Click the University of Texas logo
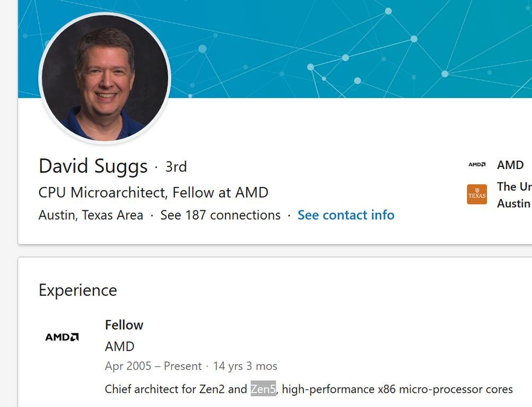This screenshot has height=407, width=532. 476,195
